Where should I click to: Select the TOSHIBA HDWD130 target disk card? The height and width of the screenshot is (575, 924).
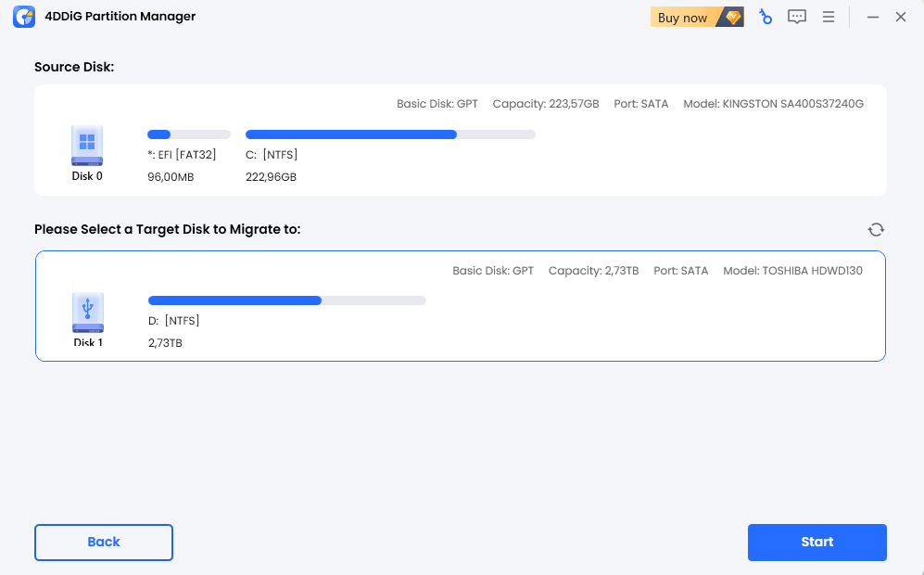461,306
